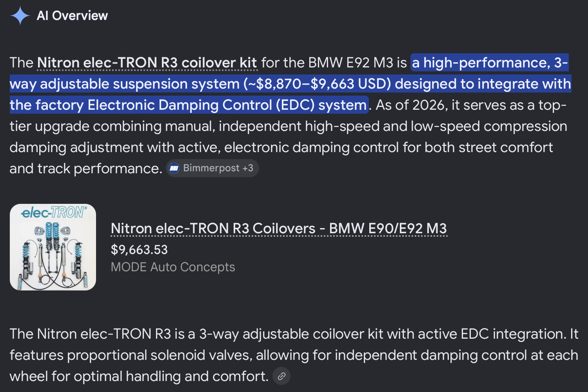Click the +3 count in the sources chip
The height and width of the screenshot is (392, 588).
coord(248,168)
